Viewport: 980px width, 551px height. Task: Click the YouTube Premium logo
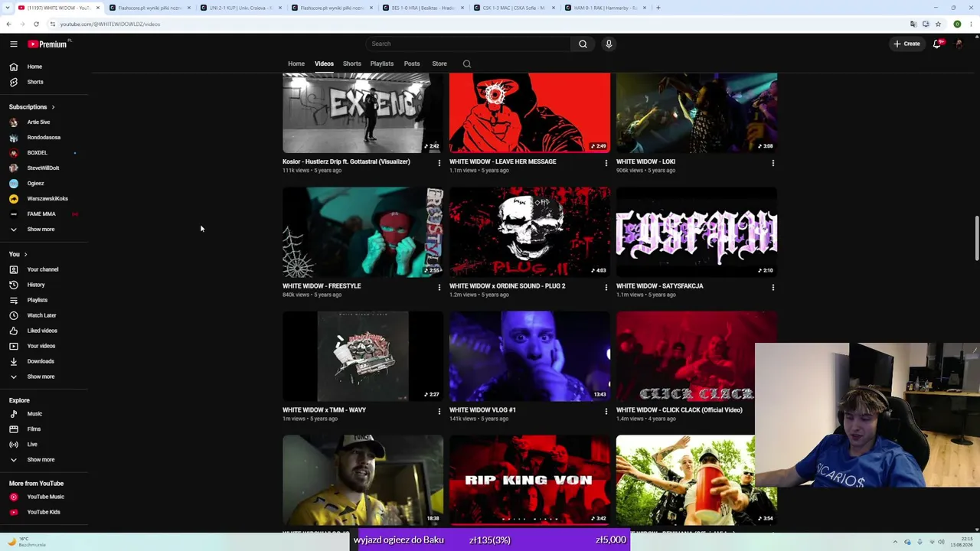(x=49, y=44)
